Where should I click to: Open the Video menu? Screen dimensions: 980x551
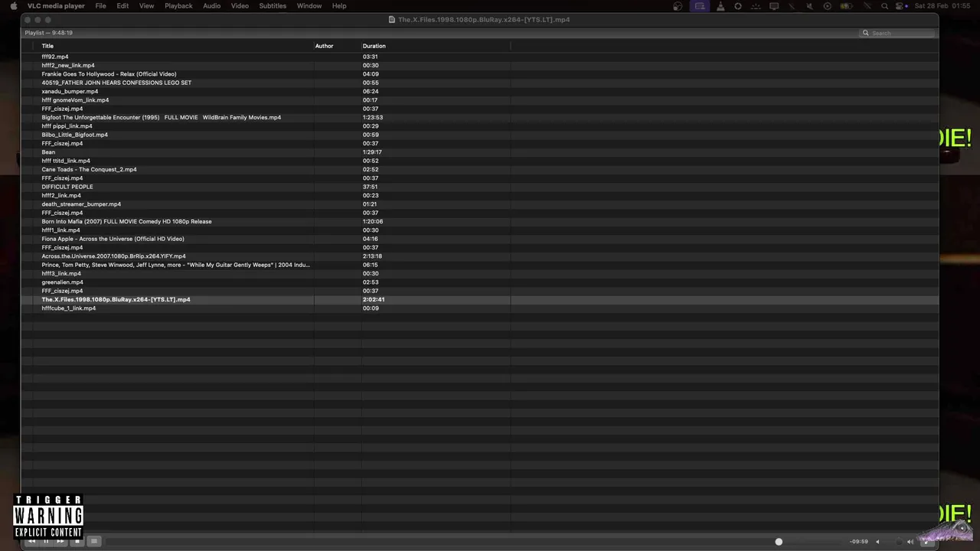(x=240, y=5)
